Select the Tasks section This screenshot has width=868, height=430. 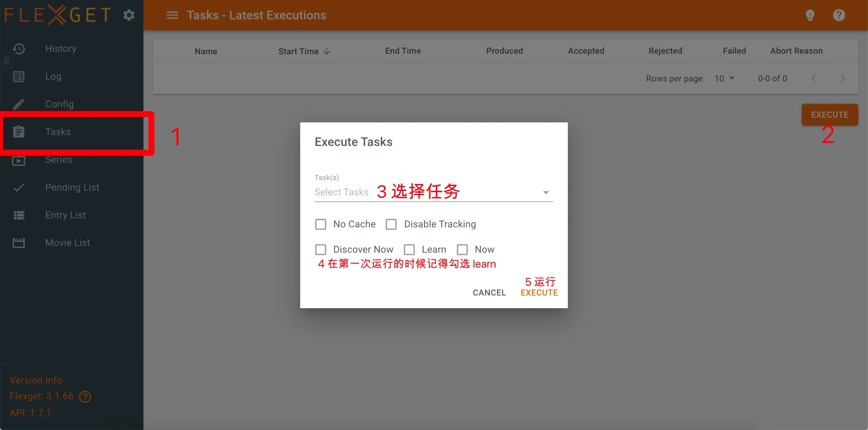58,131
